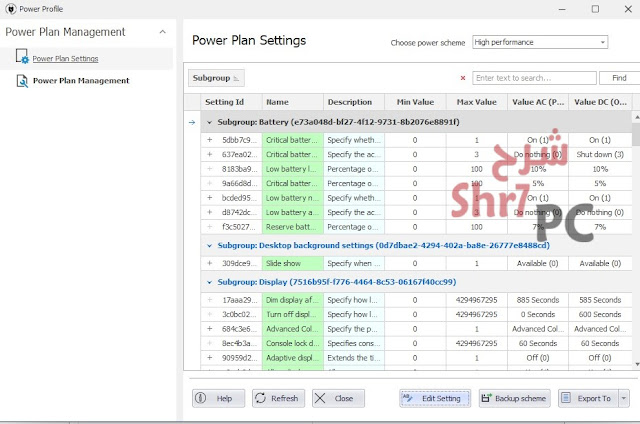Viewport: 640px width, 424px height.
Task: Collapse the Power Plan Management sidebar section
Action: pos(162,32)
